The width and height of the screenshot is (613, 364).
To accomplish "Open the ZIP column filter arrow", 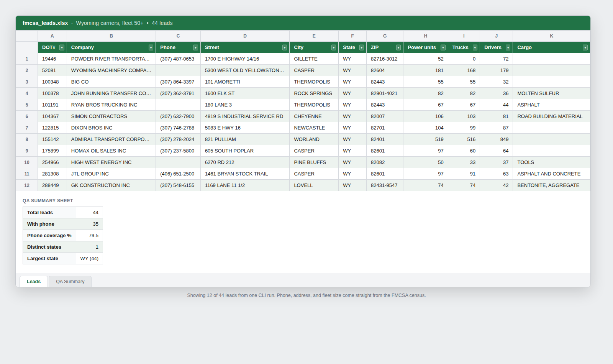I will tap(398, 48).
